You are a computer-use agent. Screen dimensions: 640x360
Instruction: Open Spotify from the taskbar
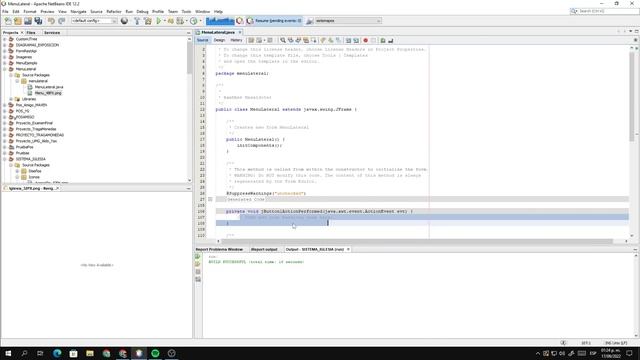click(x=155, y=353)
